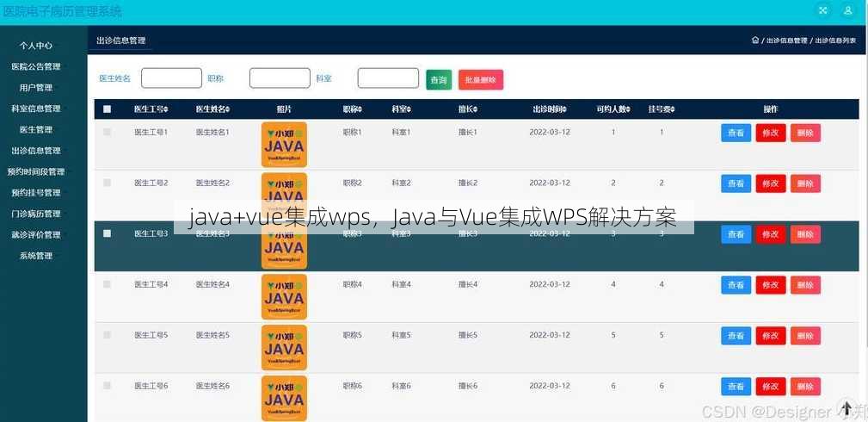Sort by 职称 column header

(353, 109)
